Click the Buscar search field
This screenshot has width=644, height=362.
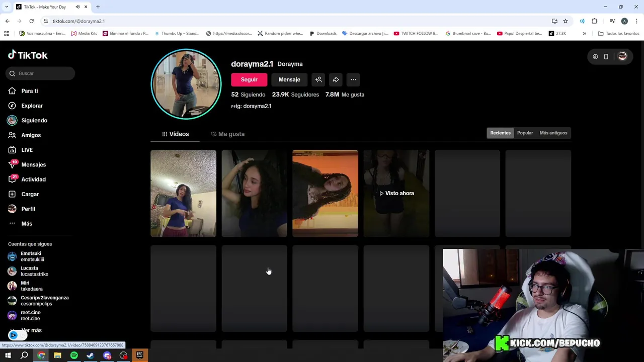[41, 73]
